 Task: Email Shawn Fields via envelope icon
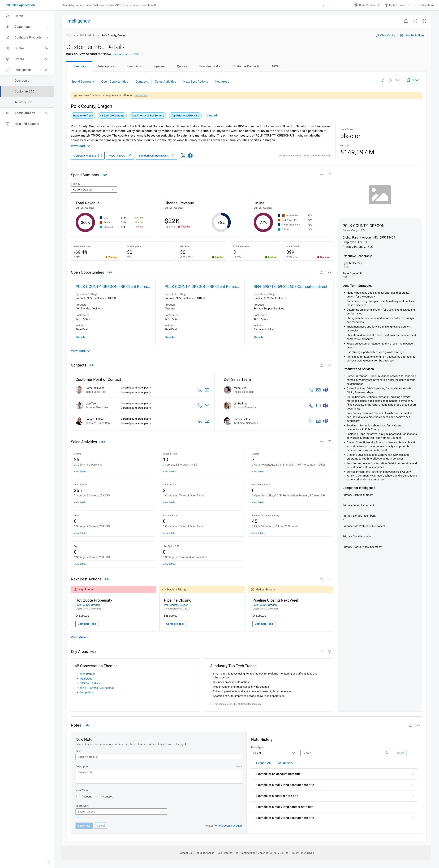(x=318, y=421)
